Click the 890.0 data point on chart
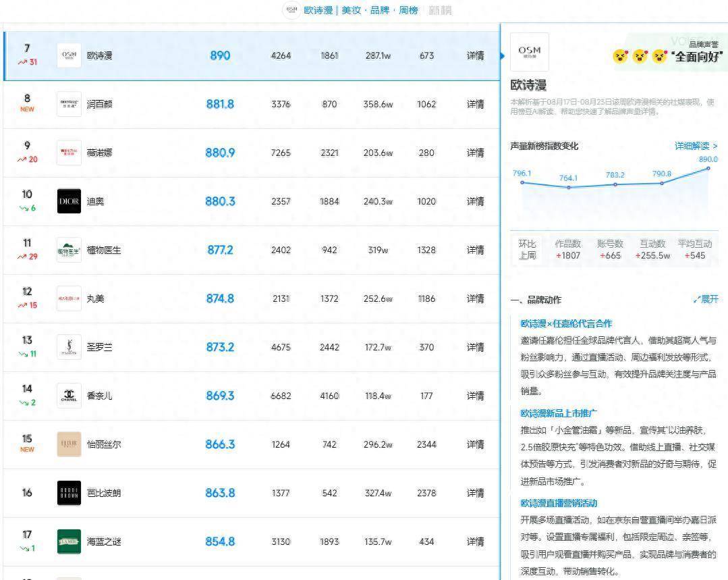Viewport: 728px width, 580px height. 708,168
